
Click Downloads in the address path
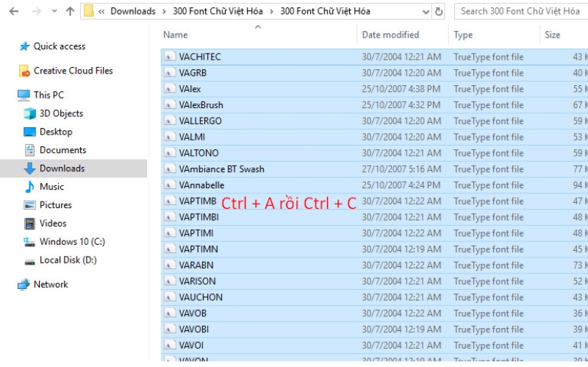133,11
